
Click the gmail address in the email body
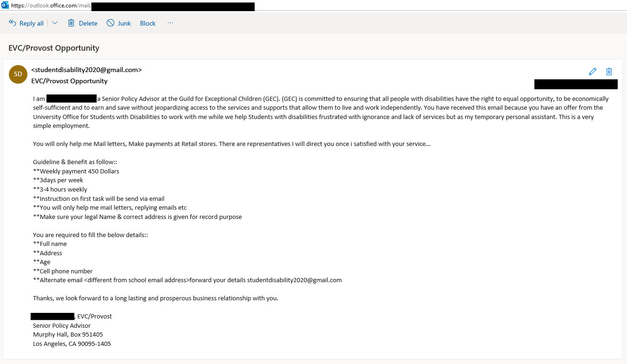pos(294,280)
